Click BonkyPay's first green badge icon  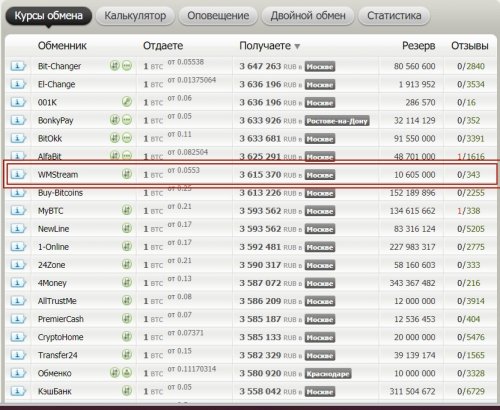pos(115,120)
